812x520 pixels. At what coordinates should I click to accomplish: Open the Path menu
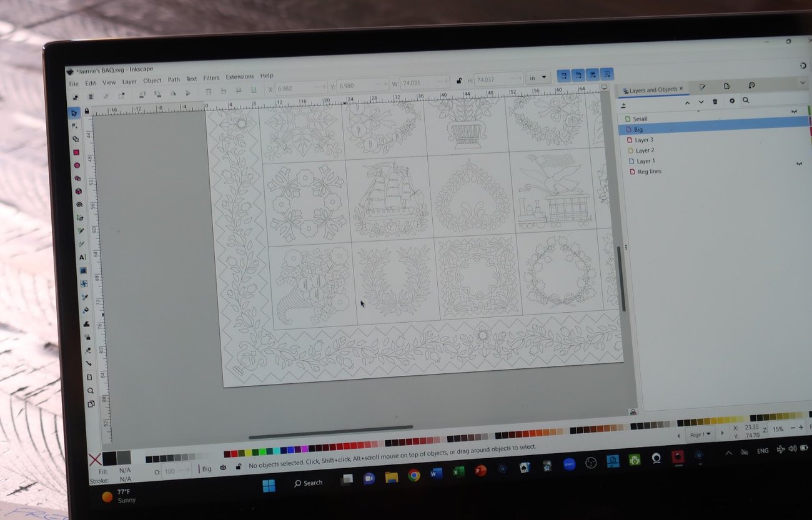tap(174, 80)
